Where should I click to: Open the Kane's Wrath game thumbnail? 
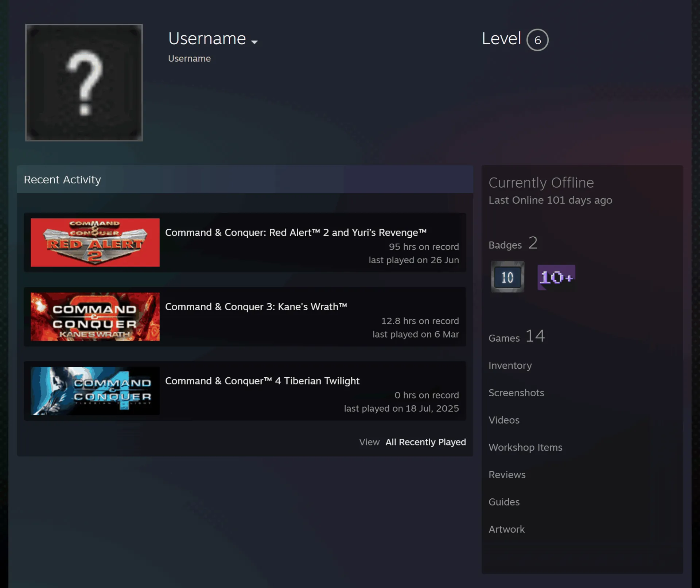[x=95, y=317]
